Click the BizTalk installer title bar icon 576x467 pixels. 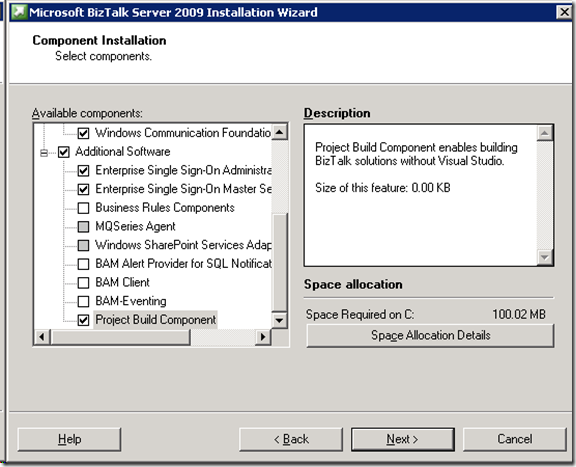19,12
